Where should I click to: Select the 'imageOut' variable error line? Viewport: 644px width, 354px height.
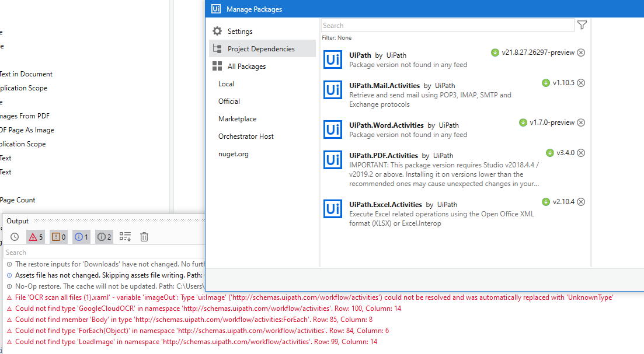[x=309, y=297]
